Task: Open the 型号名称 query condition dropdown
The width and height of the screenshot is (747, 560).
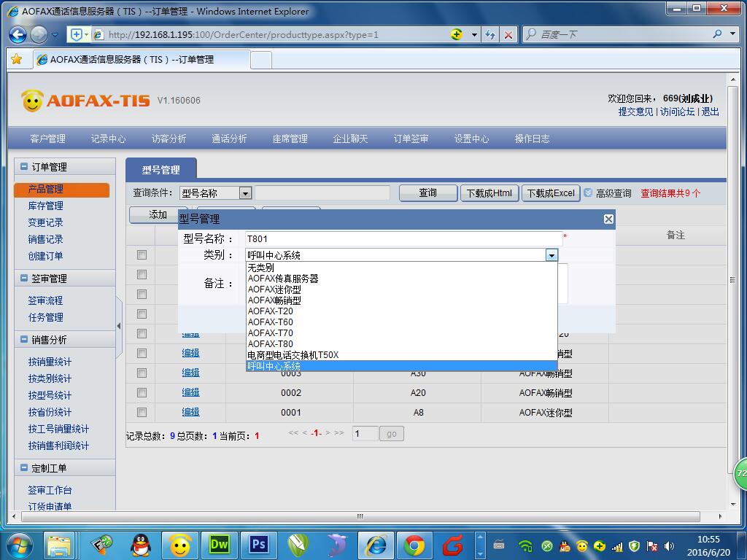Action: pyautogui.click(x=245, y=192)
